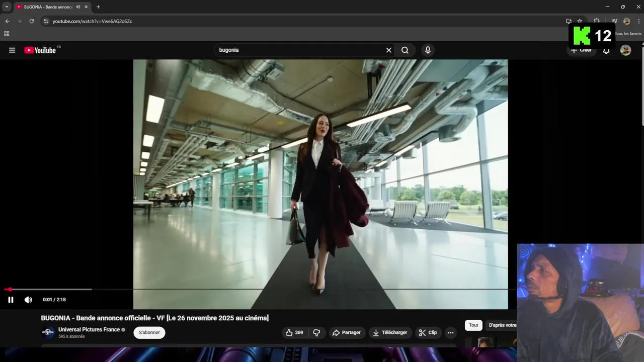Open YouTube notifications bell
Screen dimensions: 644x362
606,50
